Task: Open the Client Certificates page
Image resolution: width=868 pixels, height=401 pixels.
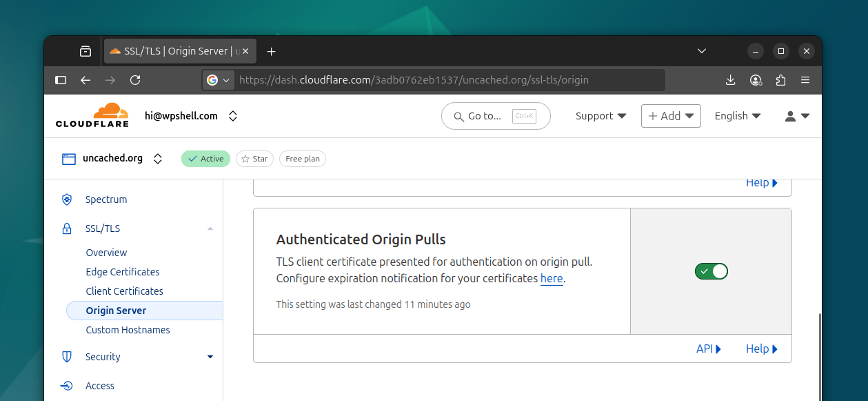Action: coord(124,291)
